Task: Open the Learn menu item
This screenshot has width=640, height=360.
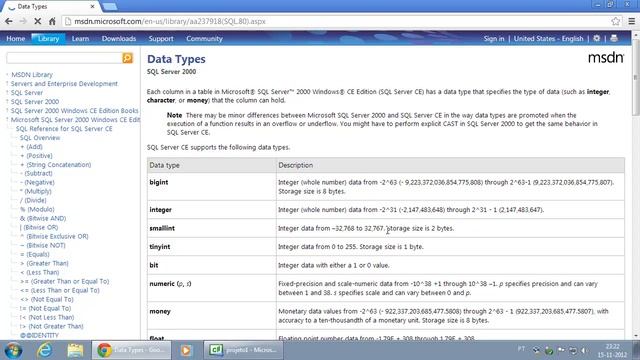Action: [80, 39]
